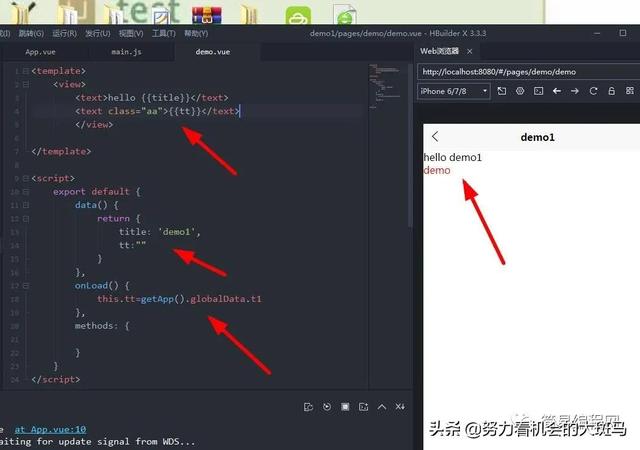Screen dimensions: 640x450
Task: Refresh the built-in browser page
Action: point(593,91)
